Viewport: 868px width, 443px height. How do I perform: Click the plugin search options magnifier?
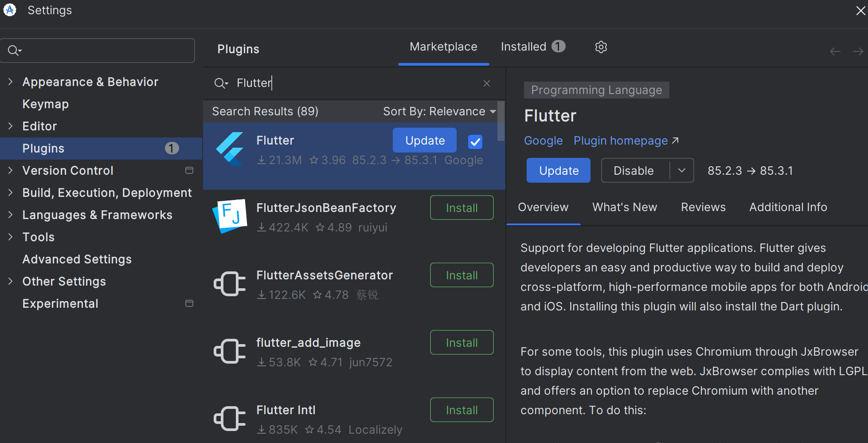[x=221, y=83]
